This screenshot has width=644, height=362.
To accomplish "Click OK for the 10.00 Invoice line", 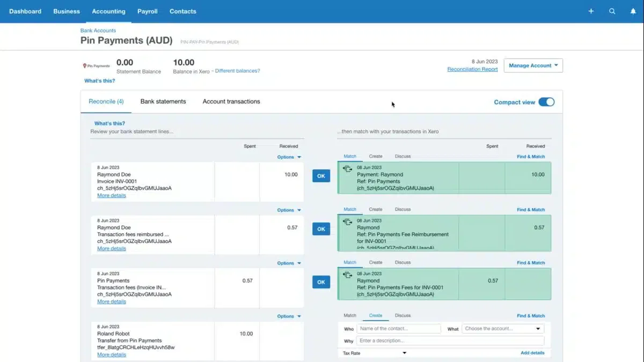I will tap(321, 176).
